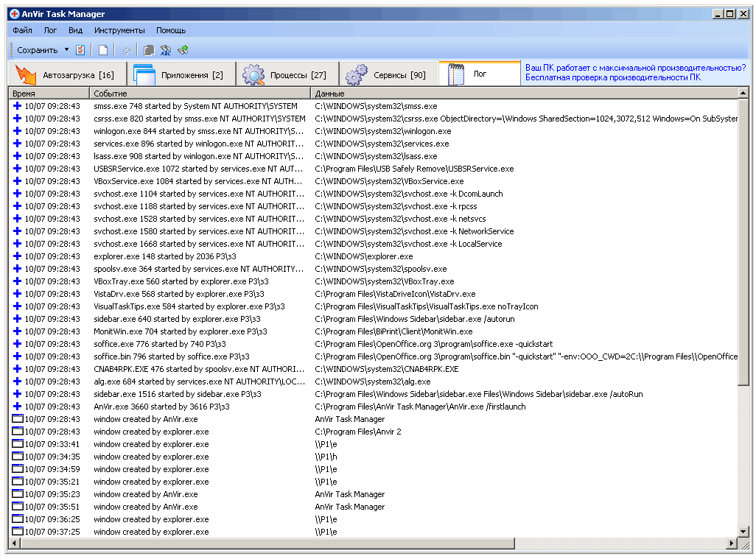Click the vertical scrollbar down arrow
Screen dimensions: 756x559
[743, 532]
